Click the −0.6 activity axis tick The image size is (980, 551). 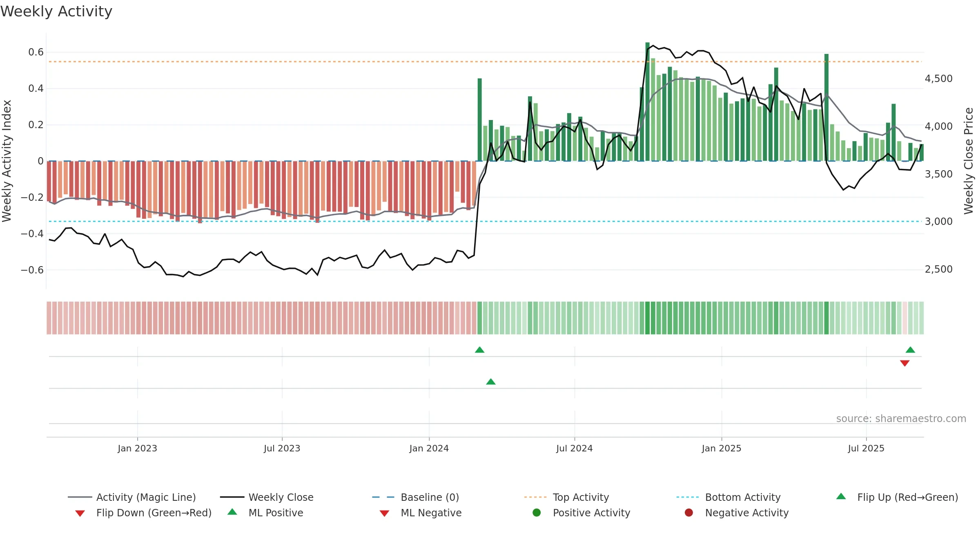(x=32, y=270)
